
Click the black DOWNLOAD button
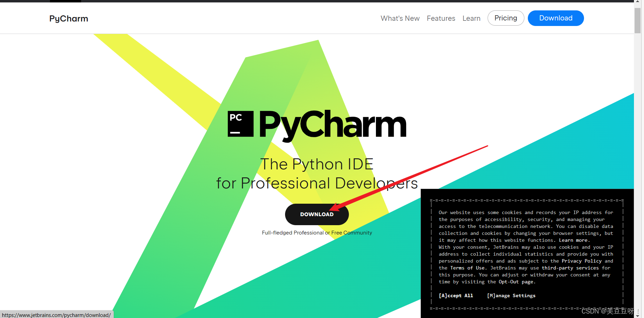point(317,214)
